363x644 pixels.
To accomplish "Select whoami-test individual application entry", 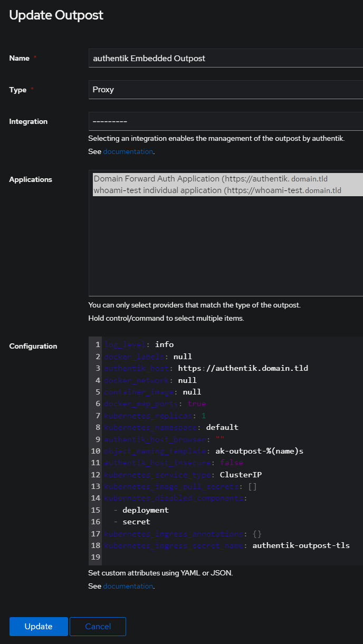I will pyautogui.click(x=228, y=190).
